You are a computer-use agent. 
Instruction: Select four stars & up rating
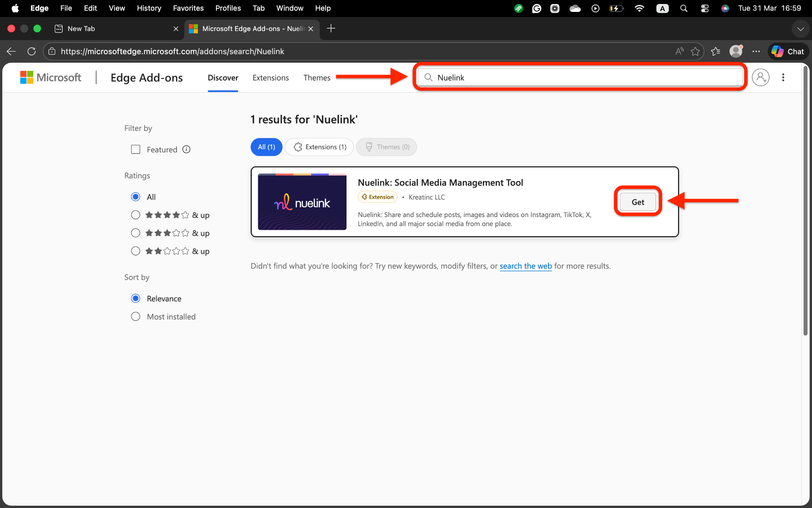point(136,215)
